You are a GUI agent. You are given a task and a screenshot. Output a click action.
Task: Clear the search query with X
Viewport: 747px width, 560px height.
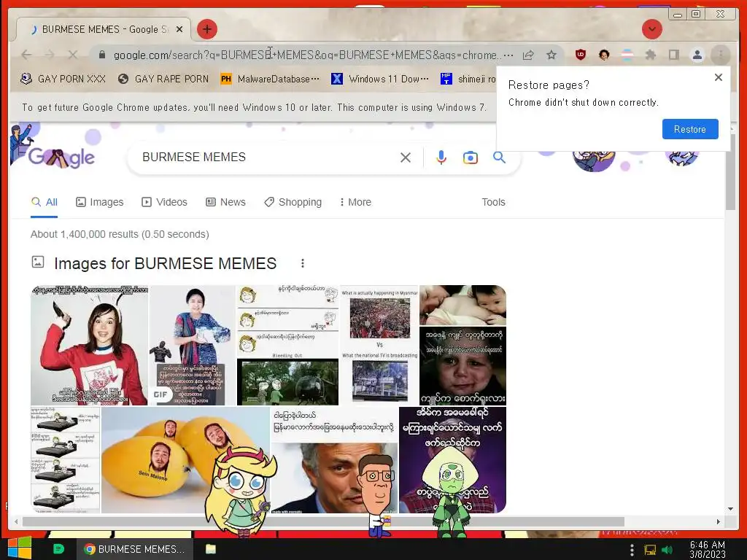tap(406, 157)
